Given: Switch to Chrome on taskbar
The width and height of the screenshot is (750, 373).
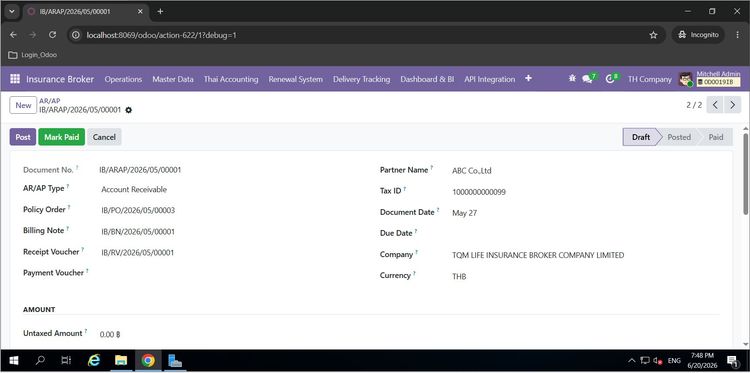Looking at the screenshot, I should pos(148,361).
